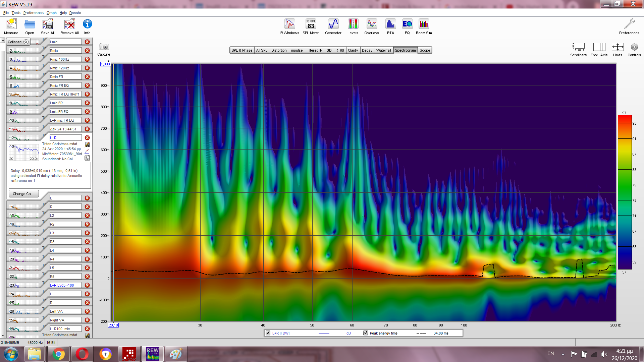644x362 pixels.
Task: Open the RTA analyzer window
Action: [390, 26]
